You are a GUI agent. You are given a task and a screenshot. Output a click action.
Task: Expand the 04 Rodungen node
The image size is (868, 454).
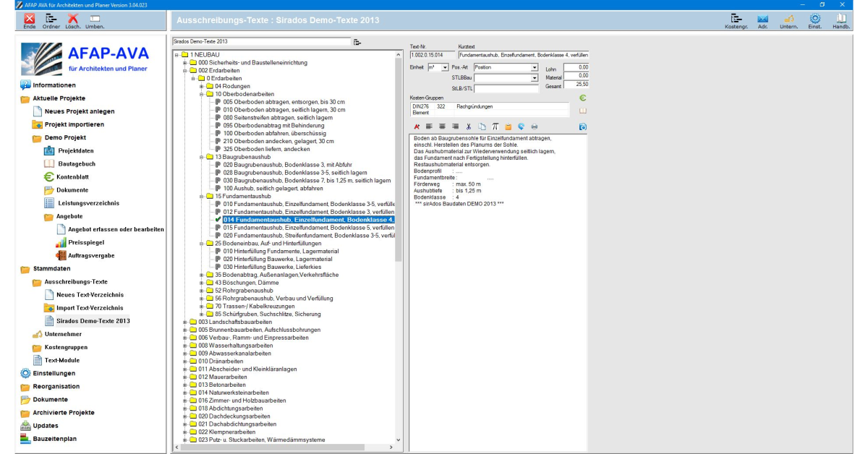pyautogui.click(x=201, y=86)
